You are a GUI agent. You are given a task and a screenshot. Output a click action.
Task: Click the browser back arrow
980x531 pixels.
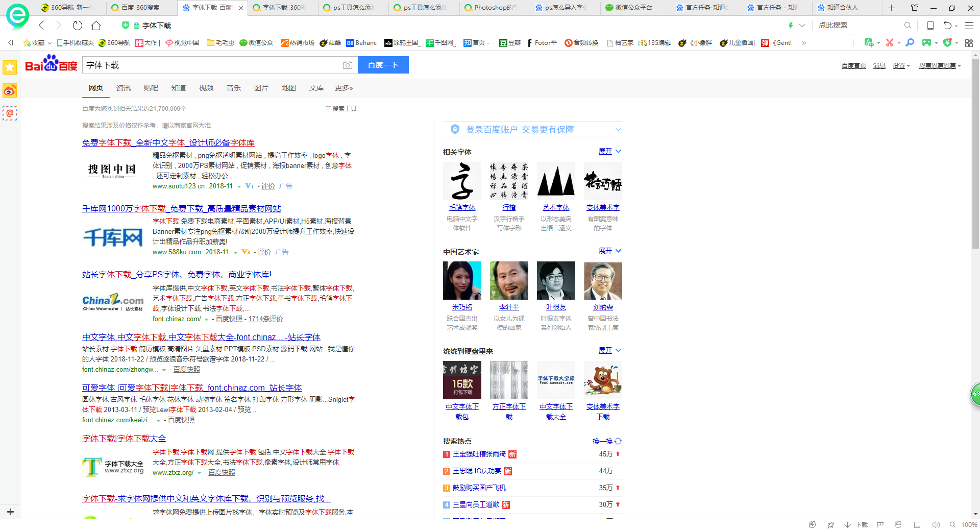42,26
